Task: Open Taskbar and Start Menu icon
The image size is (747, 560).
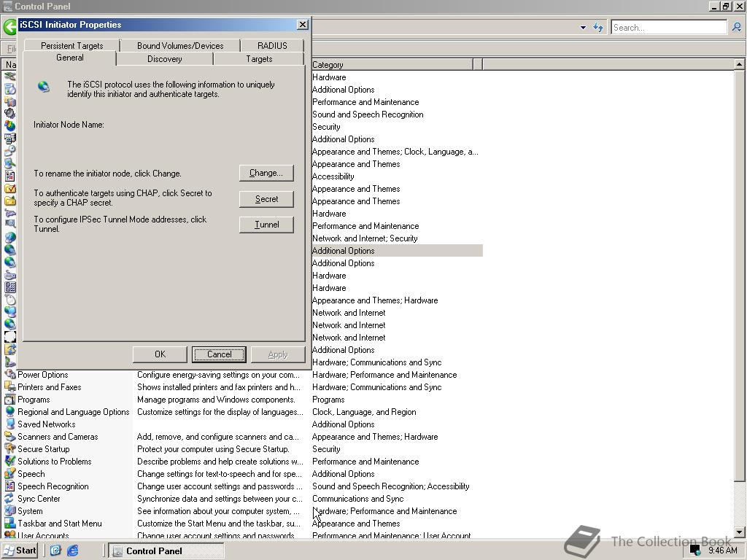Action: click(9, 524)
